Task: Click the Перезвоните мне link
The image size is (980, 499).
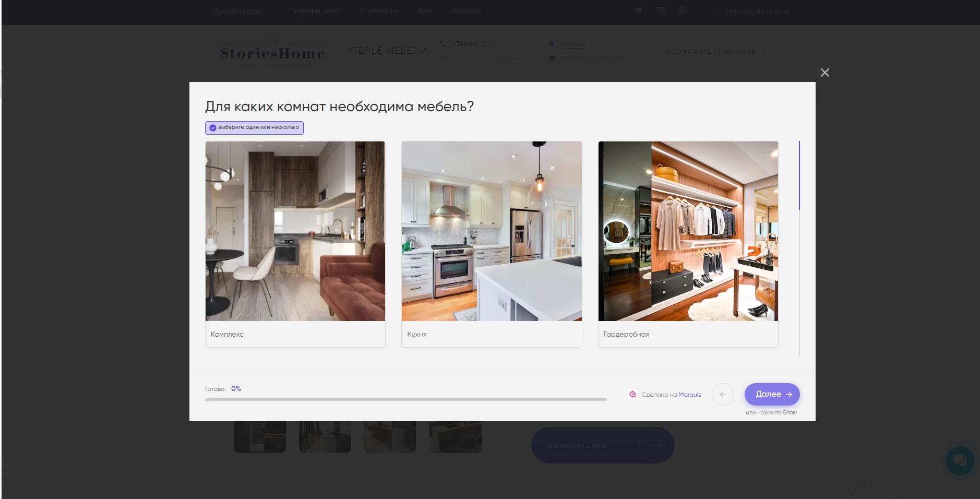Action: (757, 12)
